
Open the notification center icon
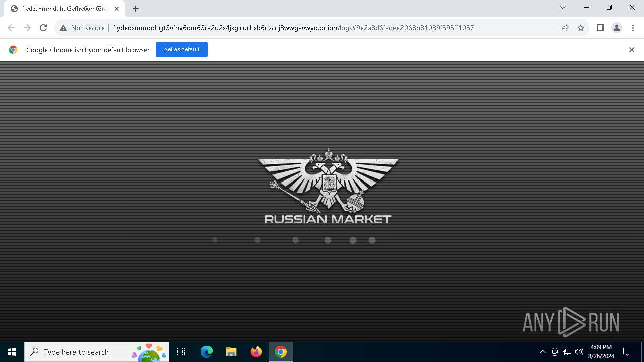point(627,352)
